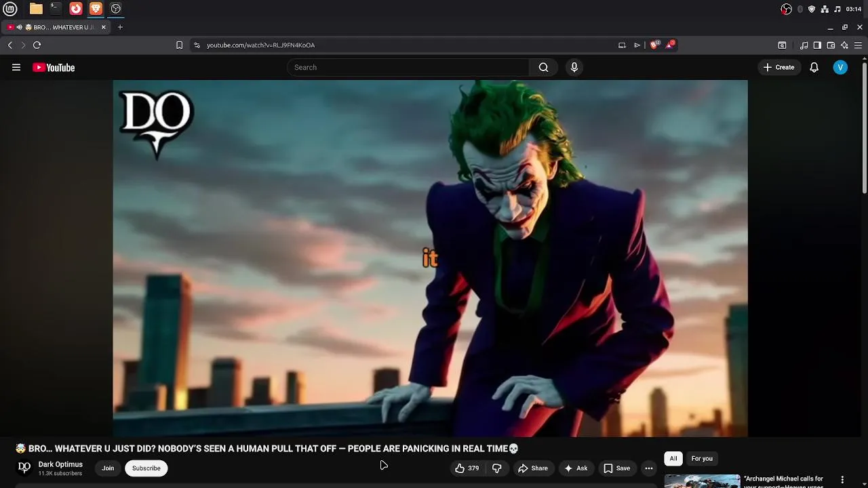The image size is (868, 488).
Task: Open more actions three-dot menu
Action: click(x=649, y=468)
